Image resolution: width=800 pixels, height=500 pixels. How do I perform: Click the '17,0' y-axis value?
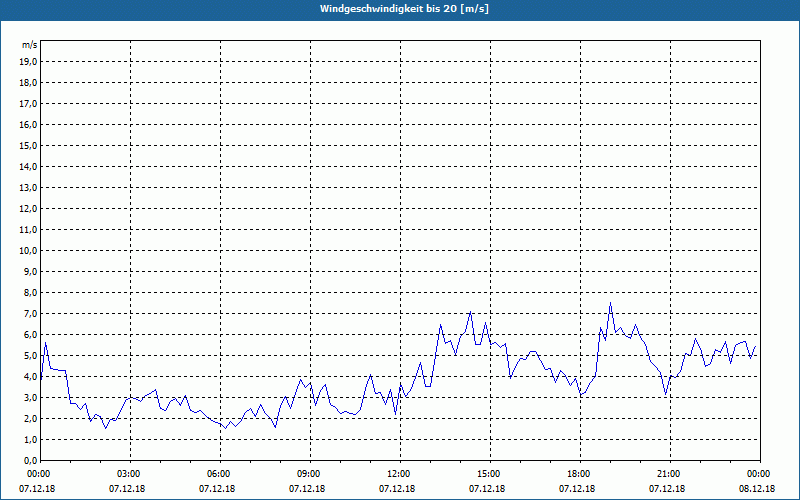click(x=28, y=104)
